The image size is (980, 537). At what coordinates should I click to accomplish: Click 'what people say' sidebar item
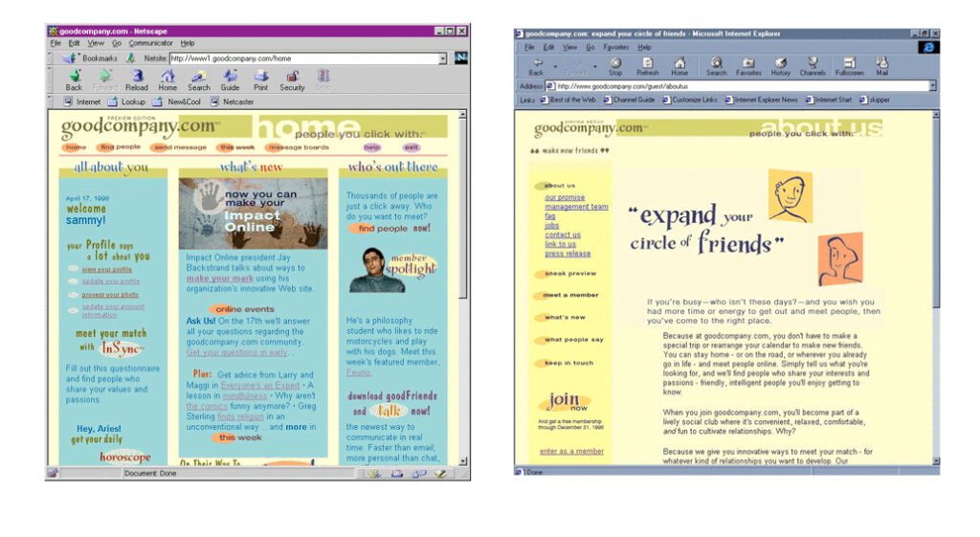click(569, 340)
